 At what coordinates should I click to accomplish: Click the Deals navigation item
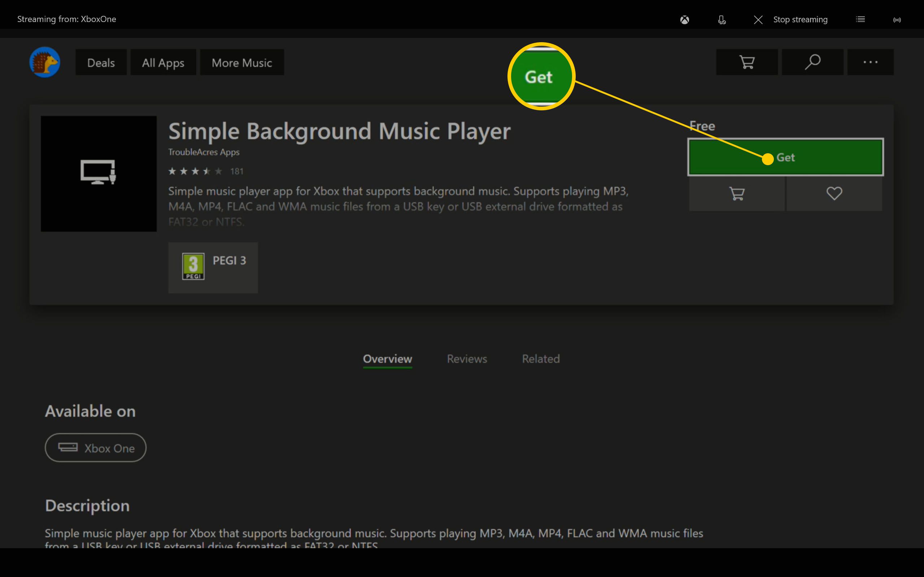coord(100,62)
